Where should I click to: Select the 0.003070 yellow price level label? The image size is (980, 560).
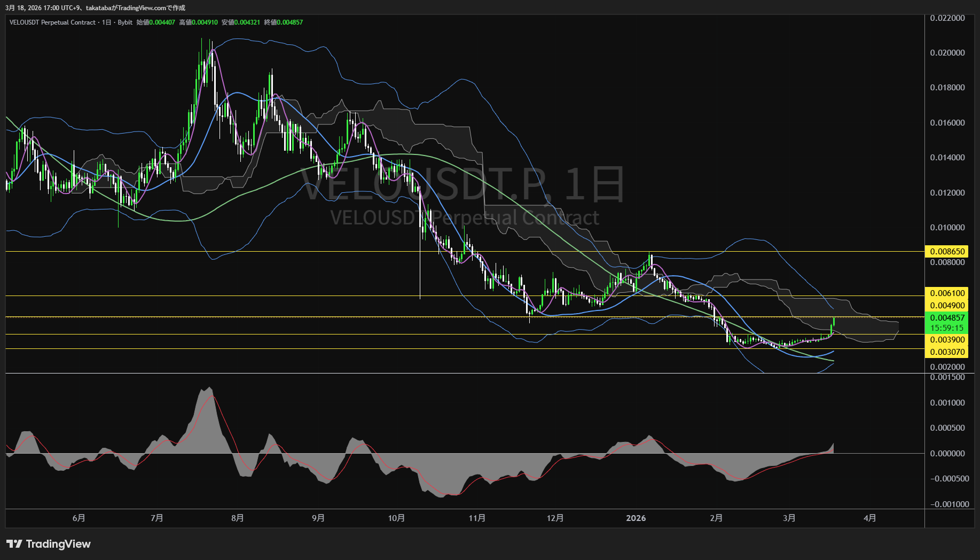947,352
